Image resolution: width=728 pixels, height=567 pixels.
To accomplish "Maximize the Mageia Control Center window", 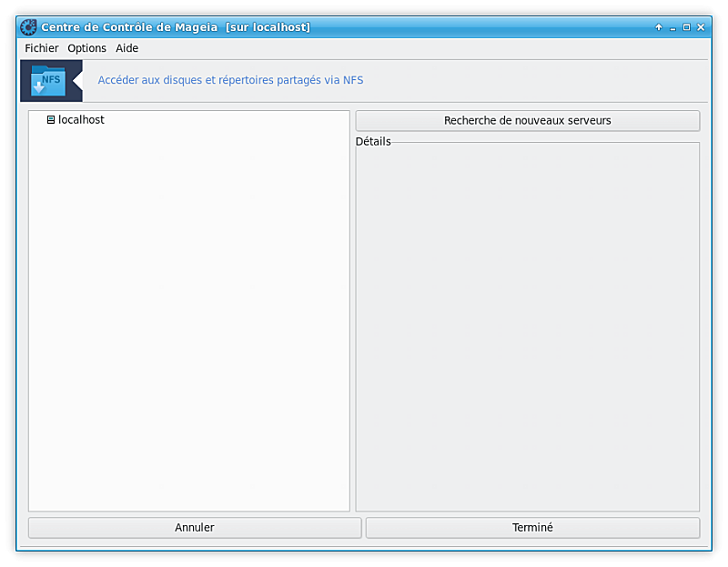I will click(686, 27).
